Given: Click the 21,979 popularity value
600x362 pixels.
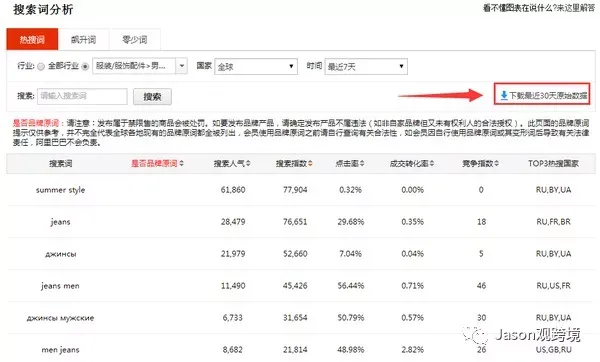Looking at the screenshot, I should [x=233, y=254].
